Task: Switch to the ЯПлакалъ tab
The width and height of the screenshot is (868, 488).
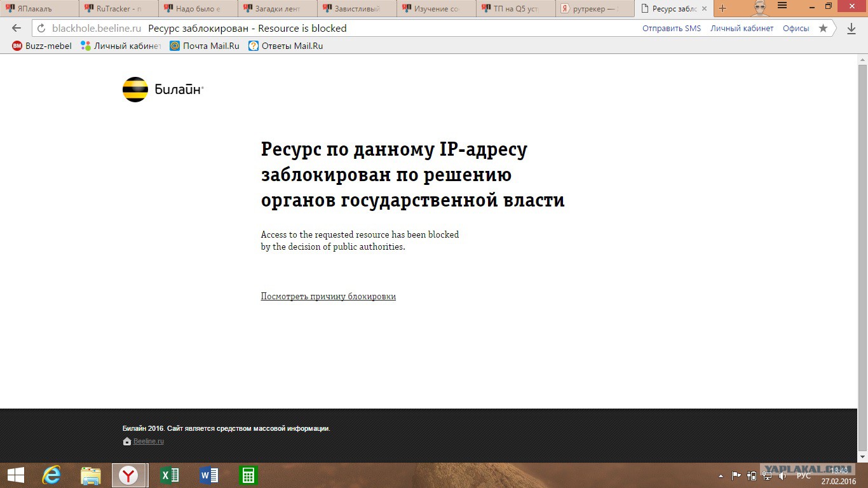Action: [x=39, y=8]
